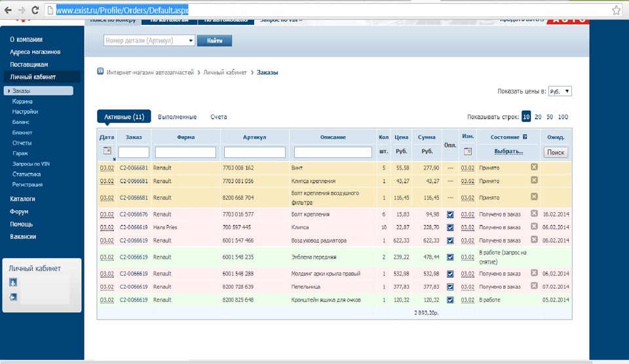Open the calendar picker under Изм. column

coord(467,151)
